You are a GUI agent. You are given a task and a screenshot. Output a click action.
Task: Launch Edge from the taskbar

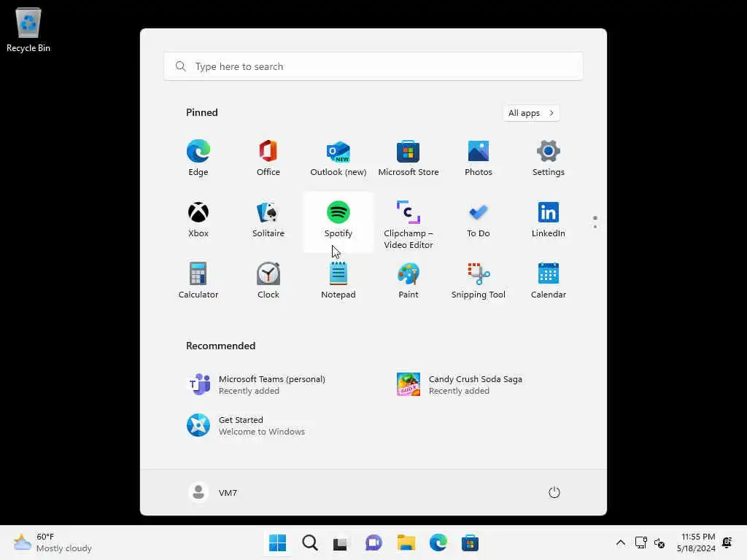[438, 542]
